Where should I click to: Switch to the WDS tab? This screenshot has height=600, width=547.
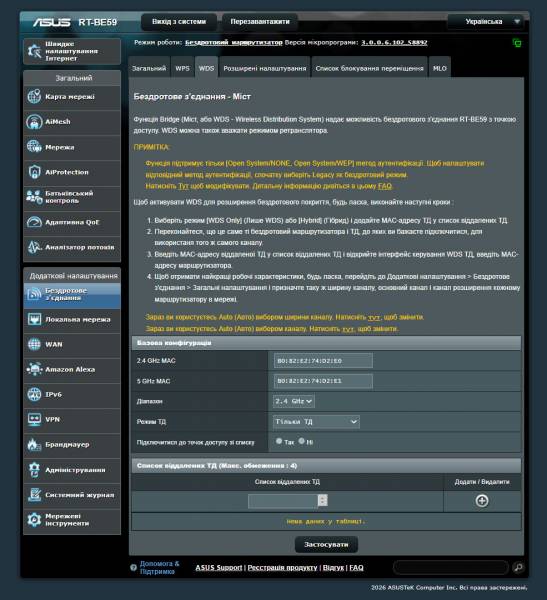[x=206, y=68]
